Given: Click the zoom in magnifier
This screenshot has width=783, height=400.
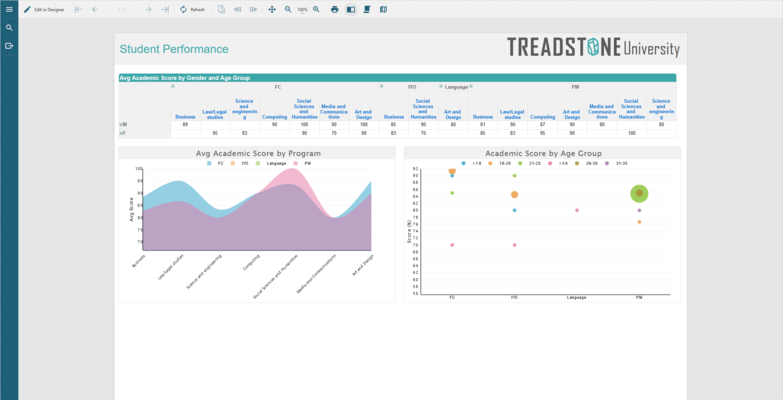Looking at the screenshot, I should [x=317, y=9].
